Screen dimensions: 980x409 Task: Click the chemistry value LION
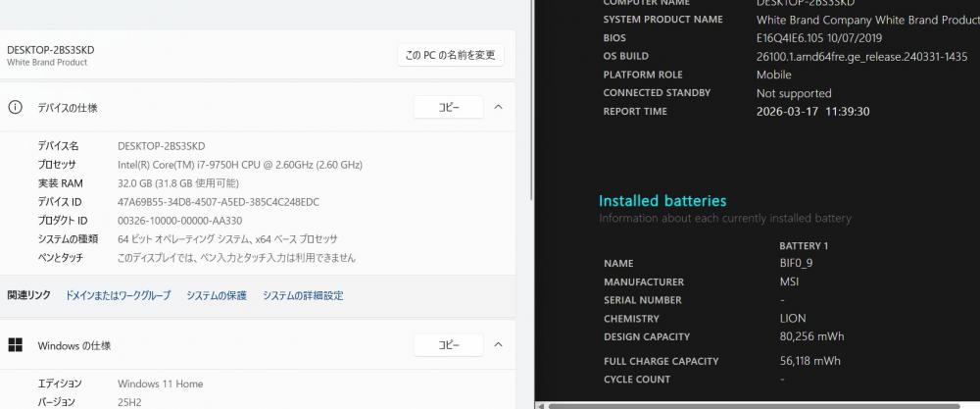(793, 319)
